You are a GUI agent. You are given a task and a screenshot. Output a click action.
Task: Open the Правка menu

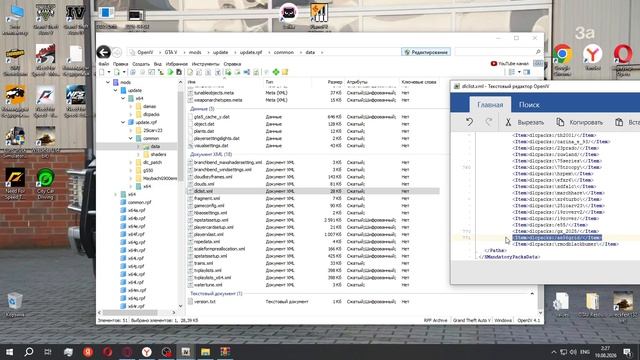[x=120, y=64]
